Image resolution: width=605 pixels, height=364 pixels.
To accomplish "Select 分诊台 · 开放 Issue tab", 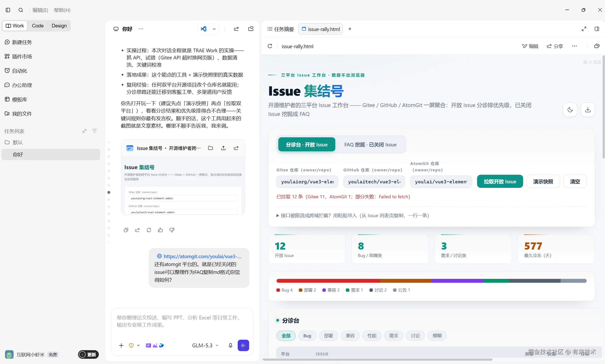I will [307, 144].
